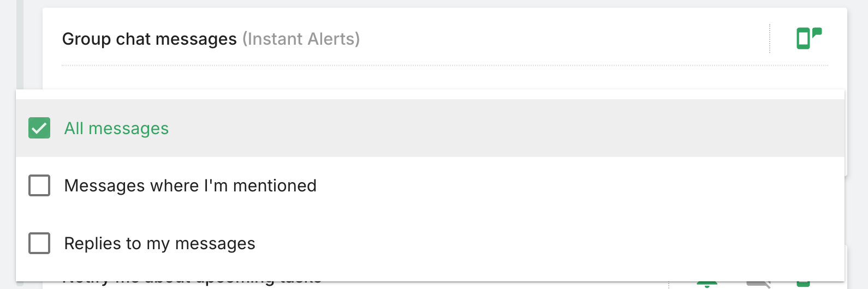Click the mobile push alert icon for Group chat
The width and height of the screenshot is (868, 289).
(808, 38)
